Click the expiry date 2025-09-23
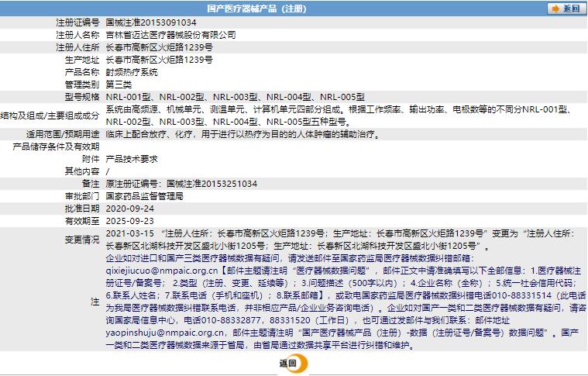Screen dimensions: 588x376 tap(129, 221)
